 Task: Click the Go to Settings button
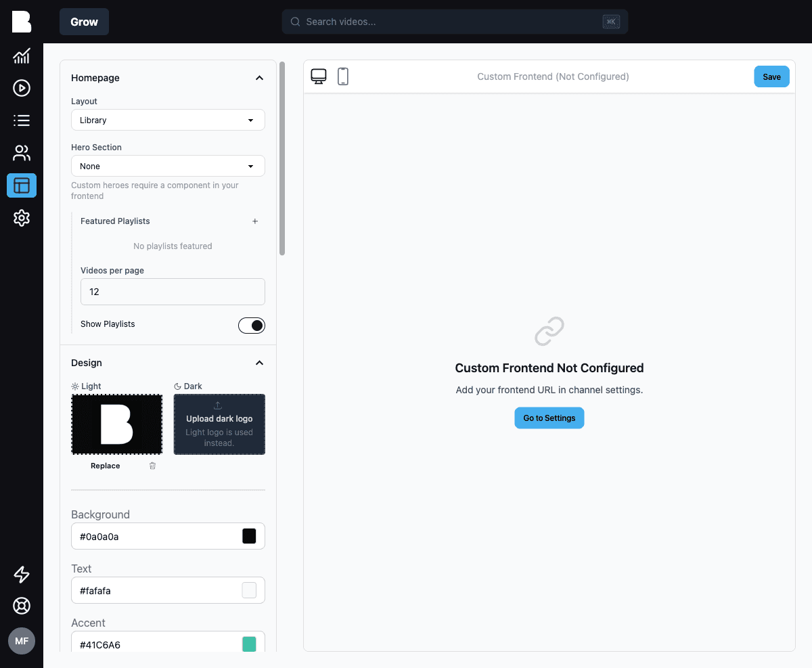[549, 418]
